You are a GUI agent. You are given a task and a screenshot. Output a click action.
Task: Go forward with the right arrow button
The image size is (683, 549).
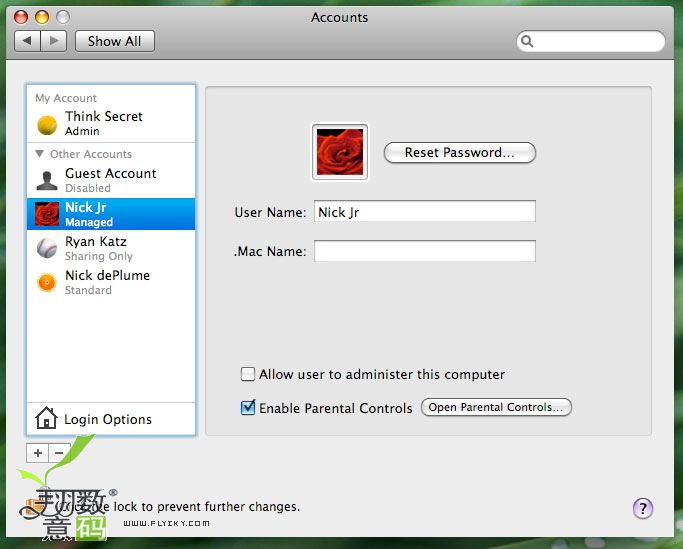(54, 41)
